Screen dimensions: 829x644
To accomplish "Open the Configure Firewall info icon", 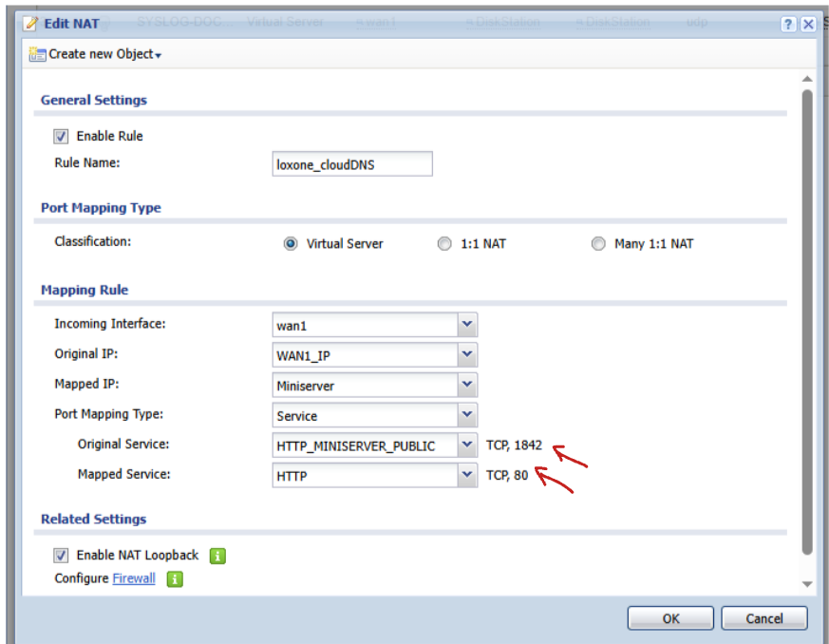I will click(175, 579).
